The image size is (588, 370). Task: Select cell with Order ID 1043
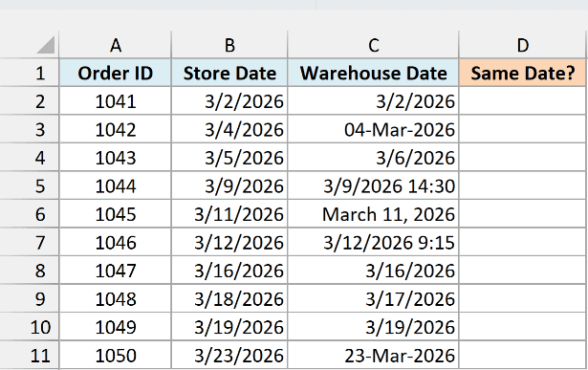pyautogui.click(x=115, y=158)
